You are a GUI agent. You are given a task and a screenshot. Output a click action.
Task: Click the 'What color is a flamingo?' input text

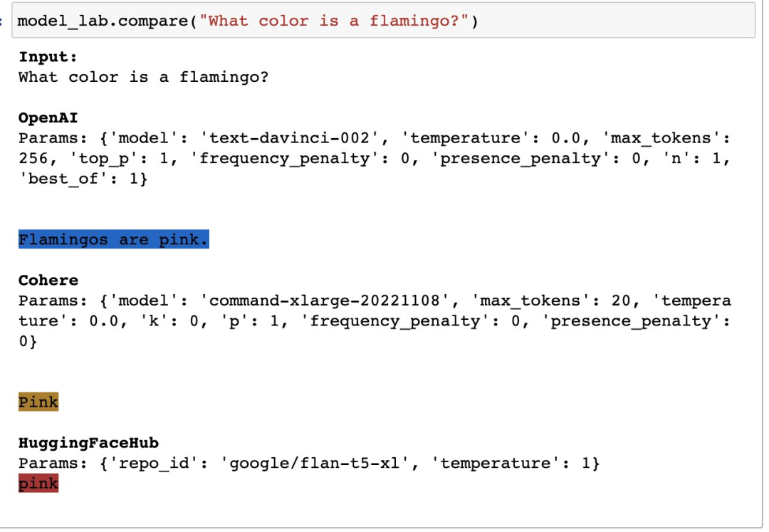pos(143,77)
